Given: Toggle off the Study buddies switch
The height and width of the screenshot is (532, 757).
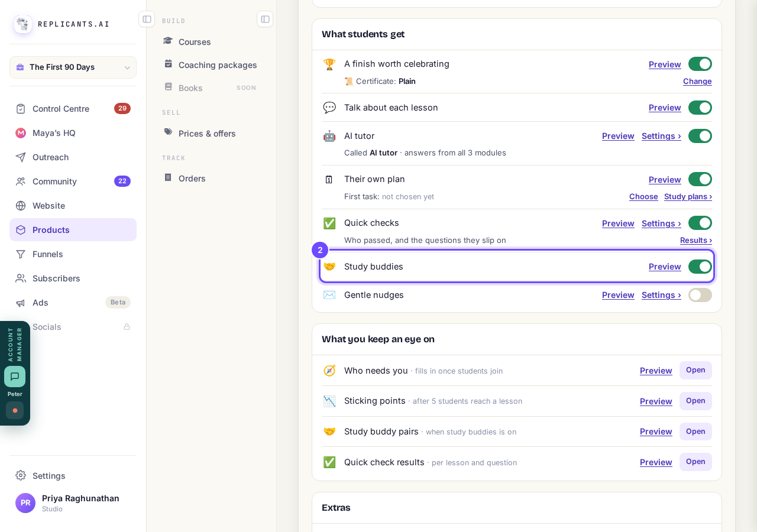Looking at the screenshot, I should tap(700, 267).
